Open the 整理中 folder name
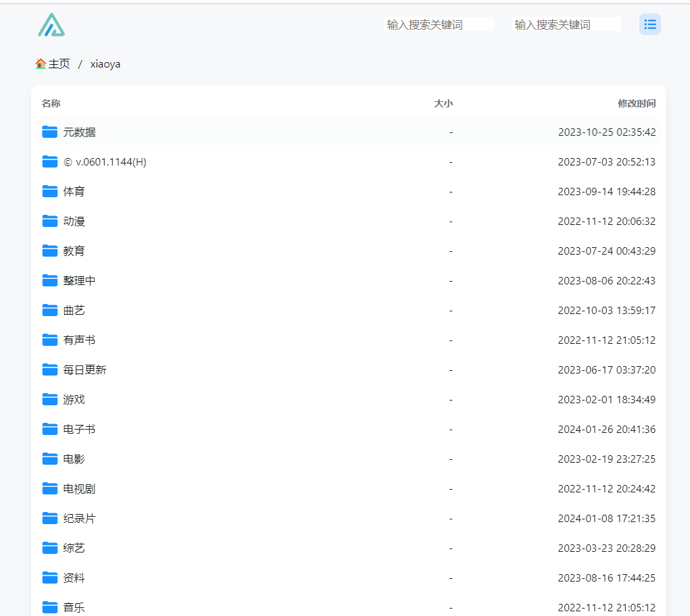This screenshot has height=616, width=690. pyautogui.click(x=79, y=280)
